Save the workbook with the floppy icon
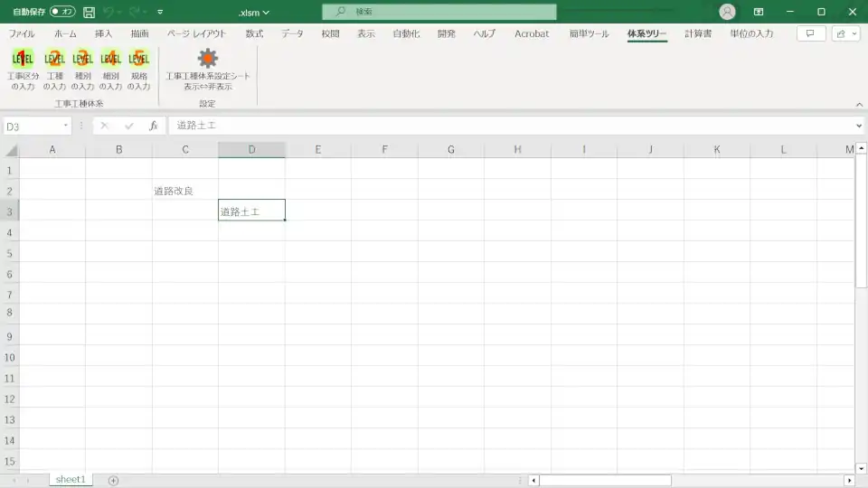This screenshot has height=488, width=868. point(89,12)
